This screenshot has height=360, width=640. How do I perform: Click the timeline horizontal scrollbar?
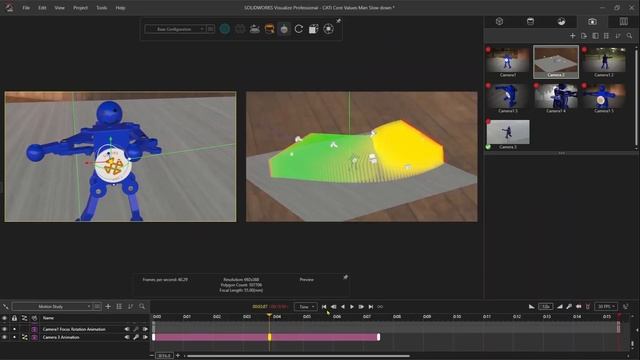pyautogui.click(x=297, y=356)
